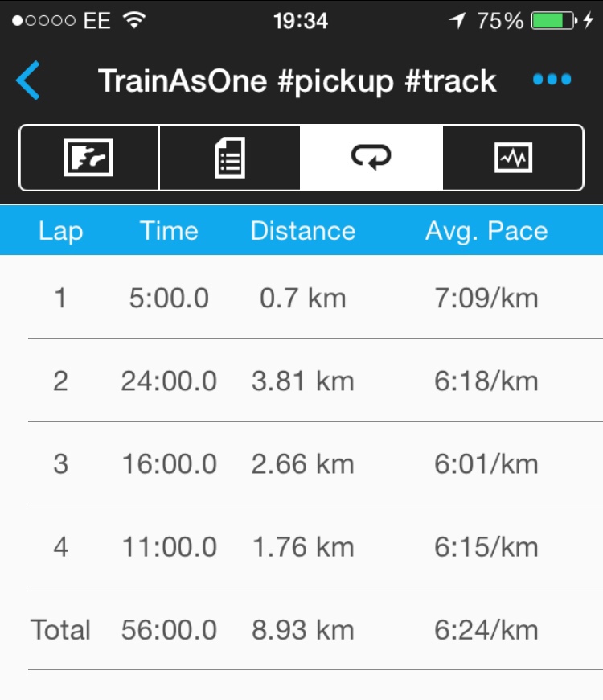Switch to the summary details tab
Screen dimensions: 603x700
pyautogui.click(x=230, y=158)
